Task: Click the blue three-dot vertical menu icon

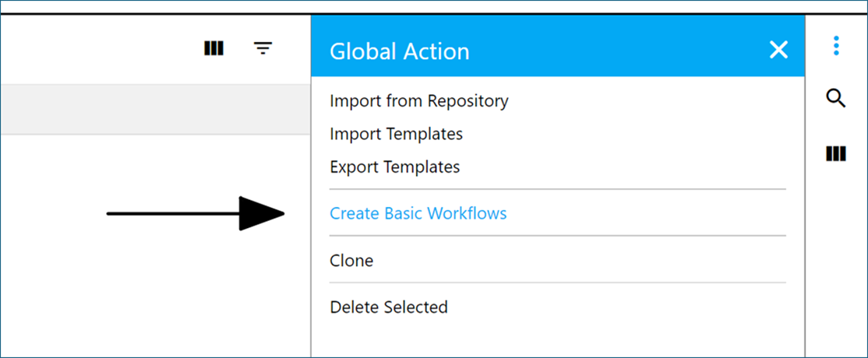Action: coord(836,46)
